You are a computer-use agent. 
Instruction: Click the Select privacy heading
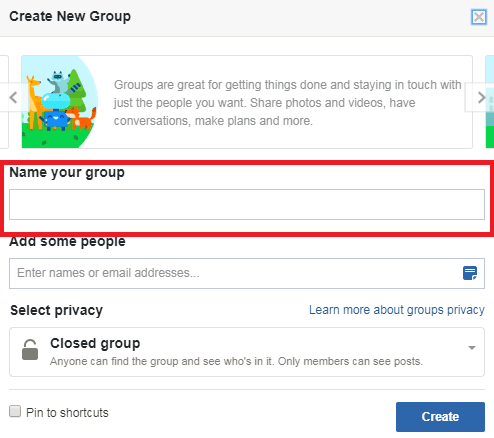(56, 311)
